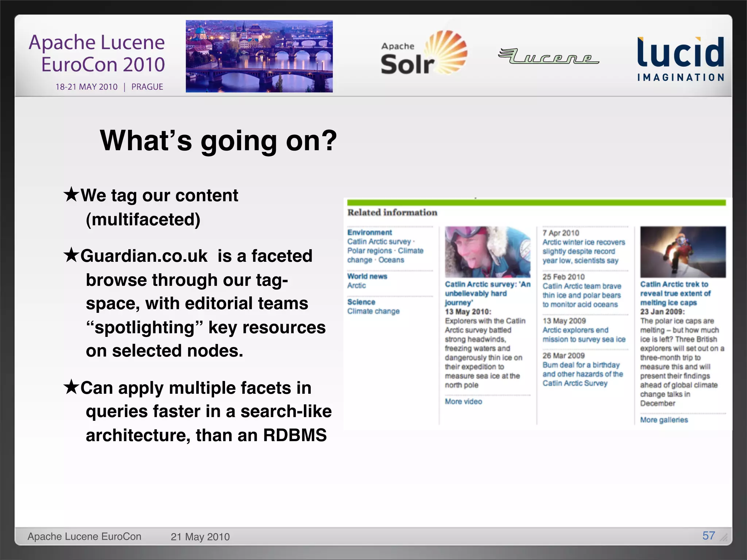Open 'Arctic winter ice recovers slightly' article link
Screen dimensions: 747x560
click(x=584, y=251)
